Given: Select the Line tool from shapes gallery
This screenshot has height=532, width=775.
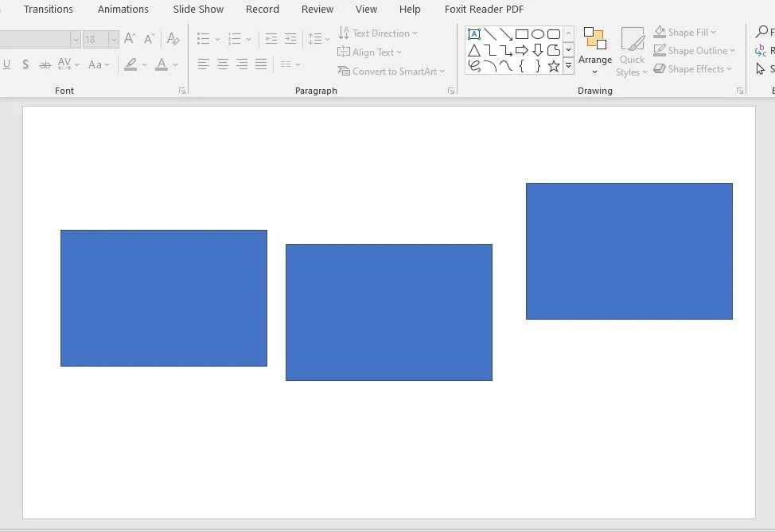Looking at the screenshot, I should coord(490,33).
